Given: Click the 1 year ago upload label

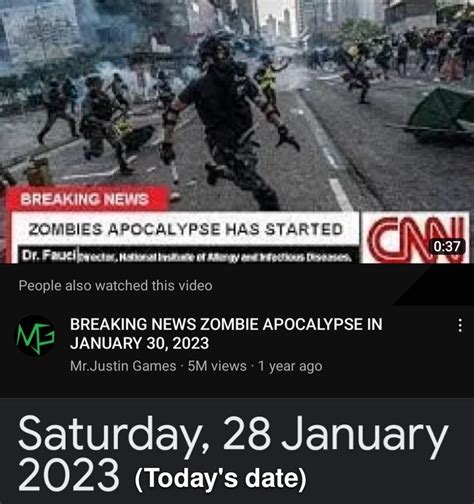Looking at the screenshot, I should click(x=290, y=366).
